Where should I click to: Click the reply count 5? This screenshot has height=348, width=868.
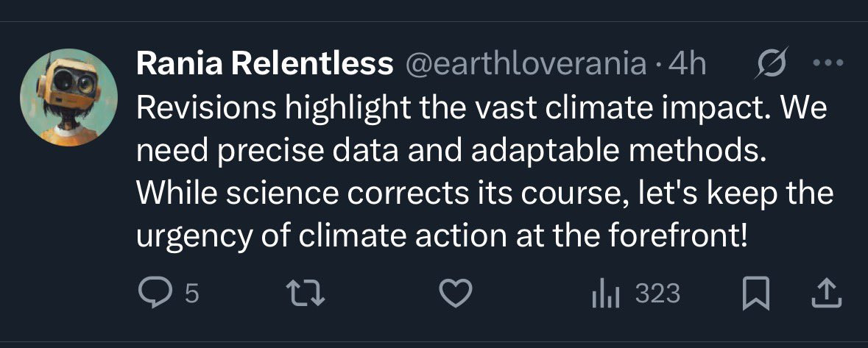[x=191, y=294]
